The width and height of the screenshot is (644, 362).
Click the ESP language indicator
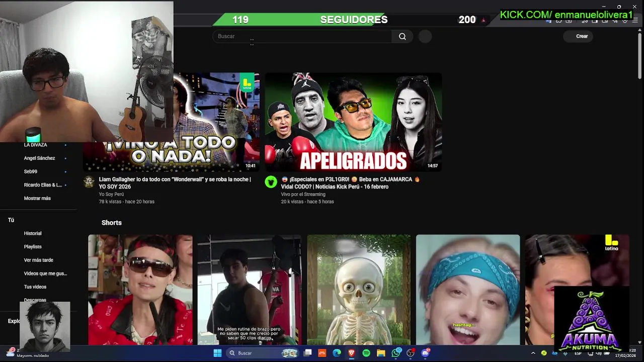coord(578,353)
